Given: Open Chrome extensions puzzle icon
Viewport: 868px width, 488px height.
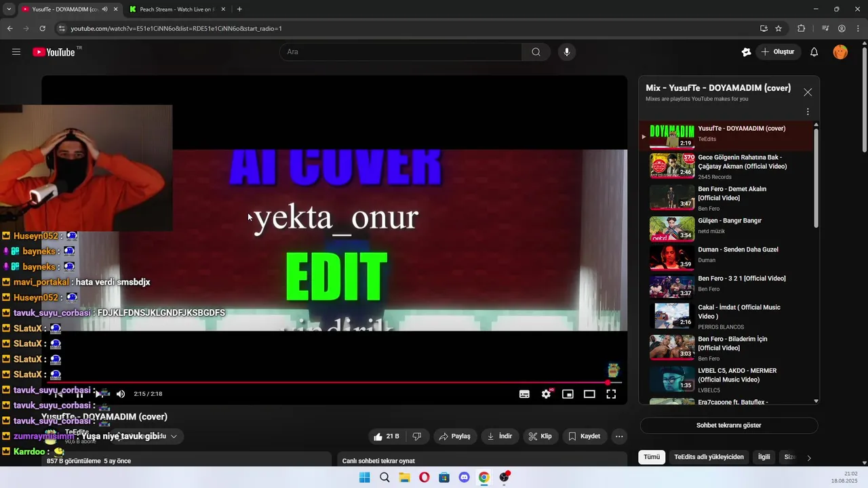Looking at the screenshot, I should [802, 28].
